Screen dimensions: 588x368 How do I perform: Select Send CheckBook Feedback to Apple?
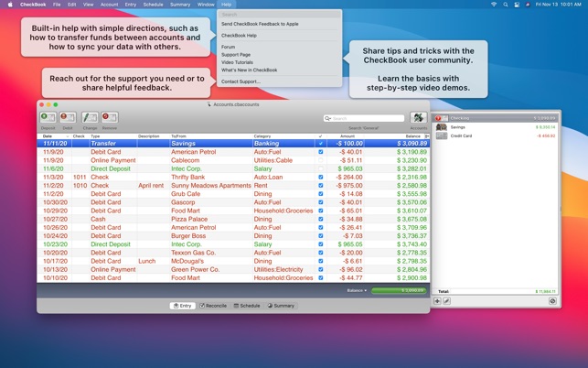[260, 24]
